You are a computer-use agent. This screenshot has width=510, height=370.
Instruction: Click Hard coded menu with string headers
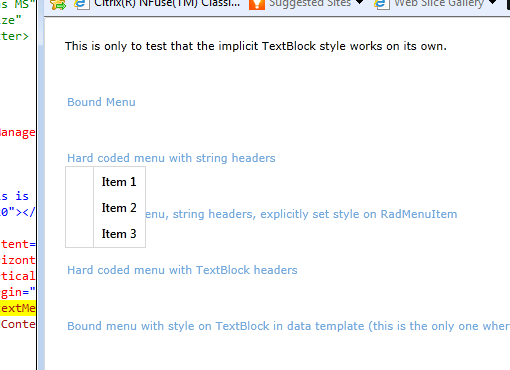pos(171,158)
